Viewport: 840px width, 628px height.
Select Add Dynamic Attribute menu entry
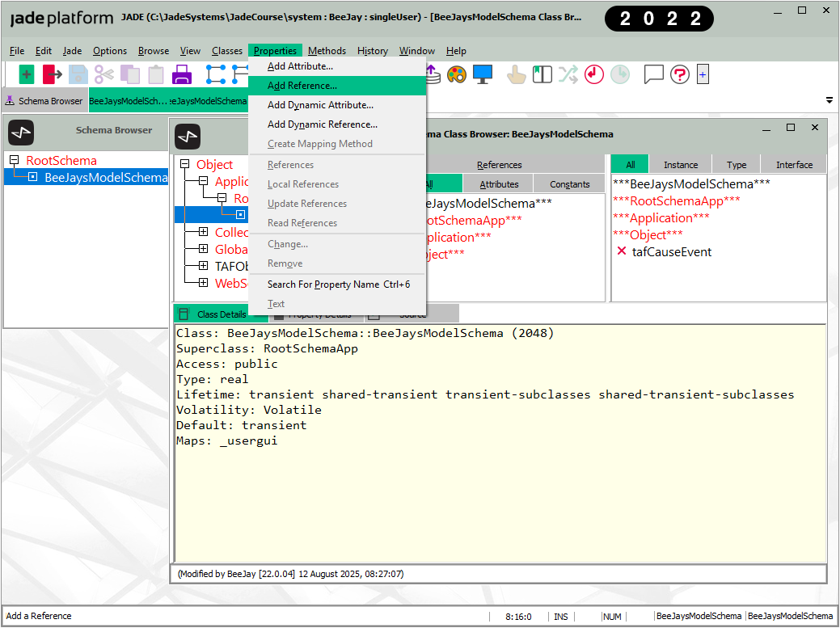click(320, 105)
